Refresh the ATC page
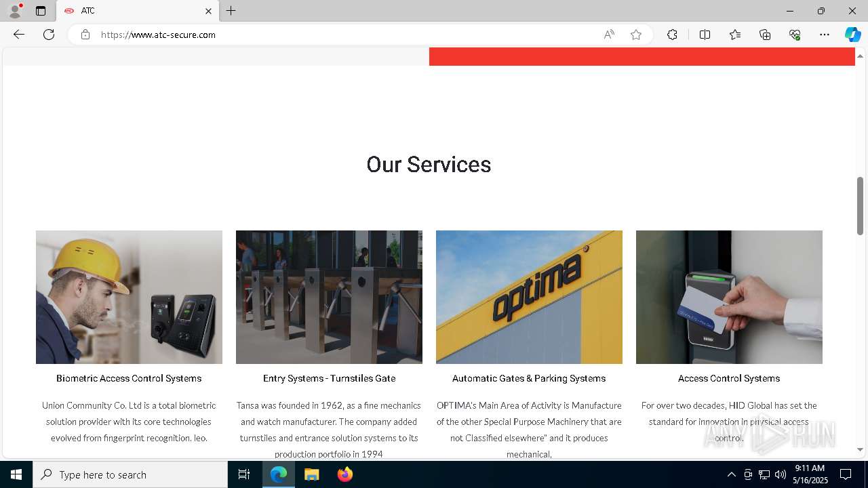This screenshot has width=868, height=488. (x=49, y=35)
